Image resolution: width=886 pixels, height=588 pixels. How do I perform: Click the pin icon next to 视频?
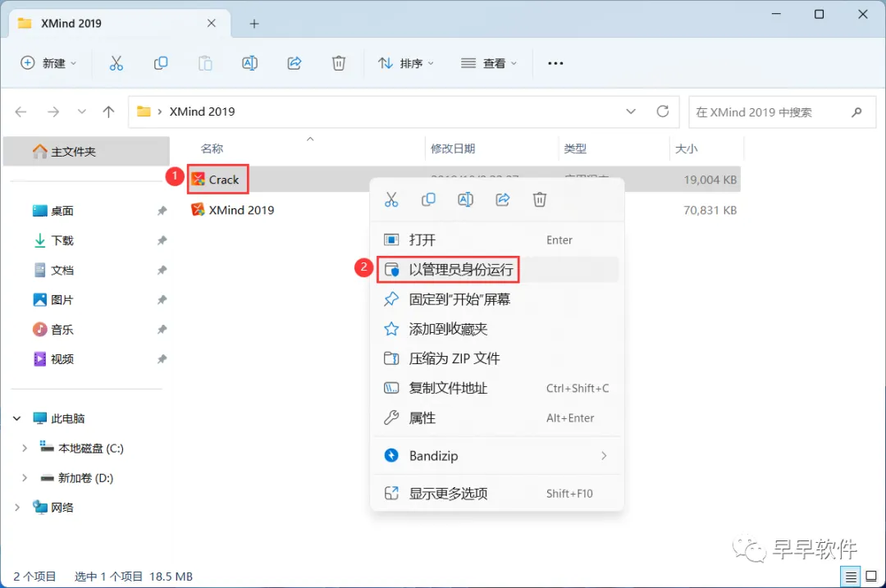click(x=162, y=359)
